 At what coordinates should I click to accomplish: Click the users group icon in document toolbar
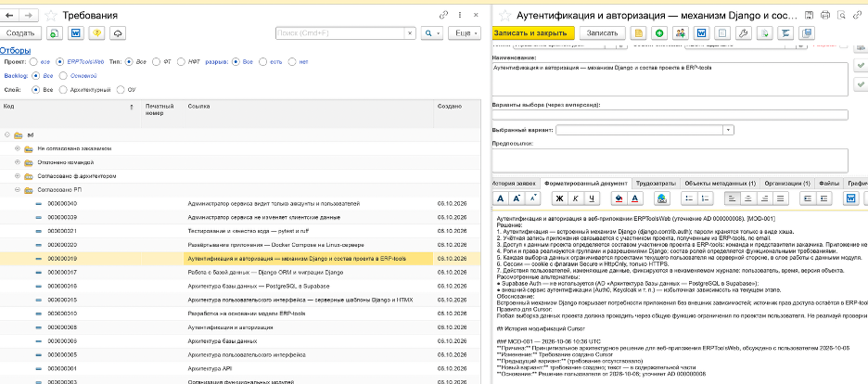click(x=681, y=33)
